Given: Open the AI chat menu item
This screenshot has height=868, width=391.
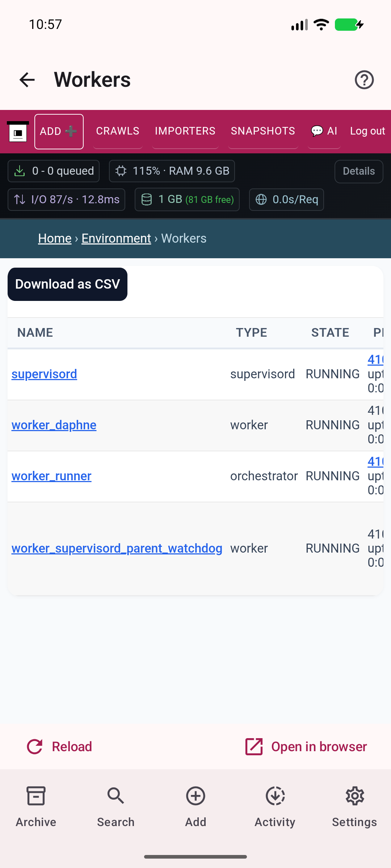Looking at the screenshot, I should point(324,131).
